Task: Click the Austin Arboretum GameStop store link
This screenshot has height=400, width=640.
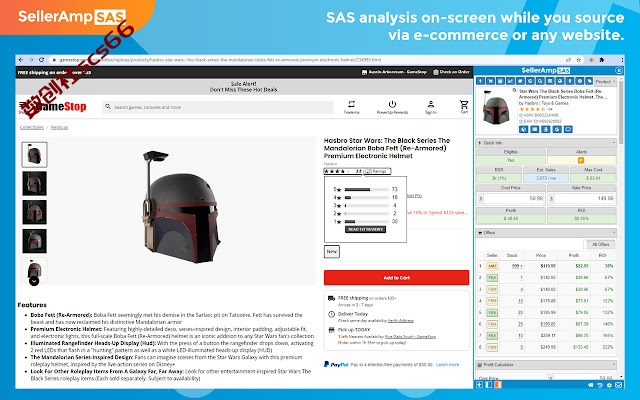Action: [394, 72]
